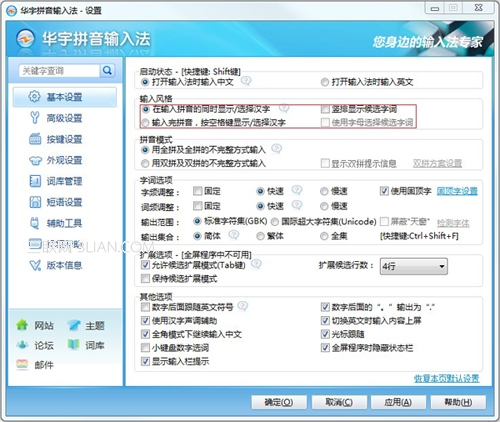The width and height of the screenshot is (500, 422).
Task: Select 国际超大字符集(Unicode) radio
Action: (x=275, y=222)
